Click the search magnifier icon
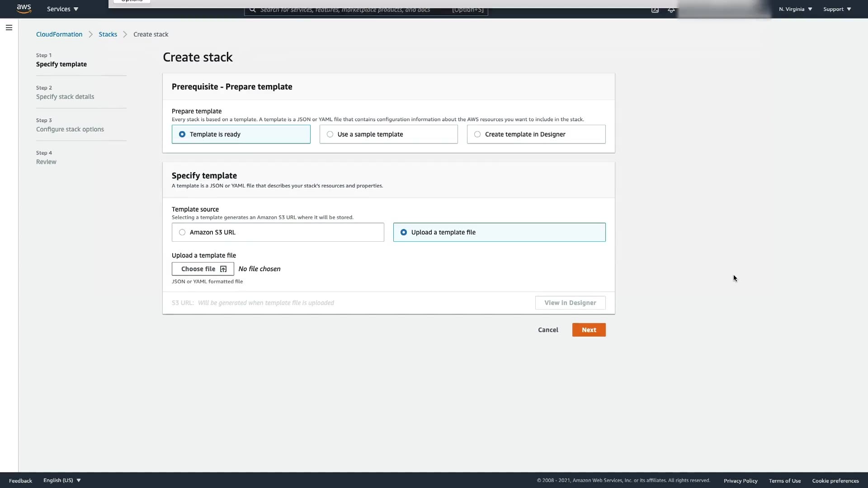 (x=253, y=9)
